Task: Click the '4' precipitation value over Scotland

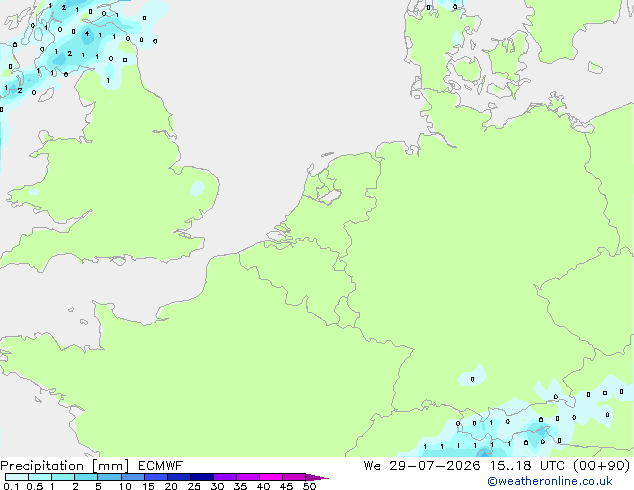Action: tap(87, 34)
